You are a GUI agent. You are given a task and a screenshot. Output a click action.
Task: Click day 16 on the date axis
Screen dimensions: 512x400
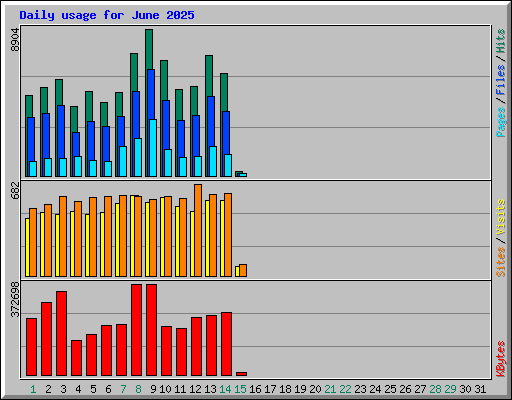coord(255,389)
